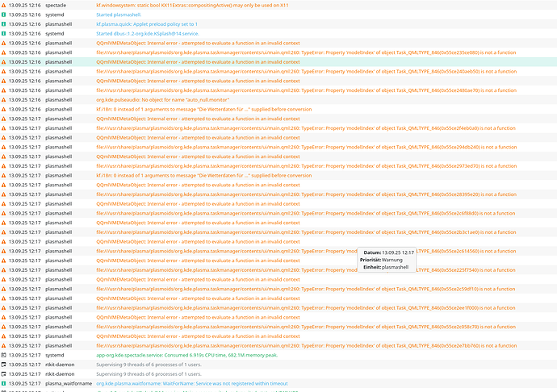The width and height of the screenshot is (557, 392).
Task: Click the icon on the spectacle.service CPU time row
Action: (3, 354)
